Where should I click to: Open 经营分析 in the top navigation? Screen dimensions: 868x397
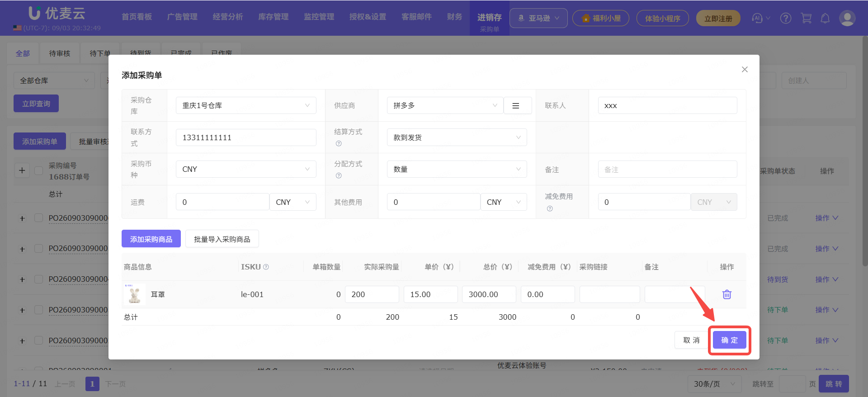(228, 17)
